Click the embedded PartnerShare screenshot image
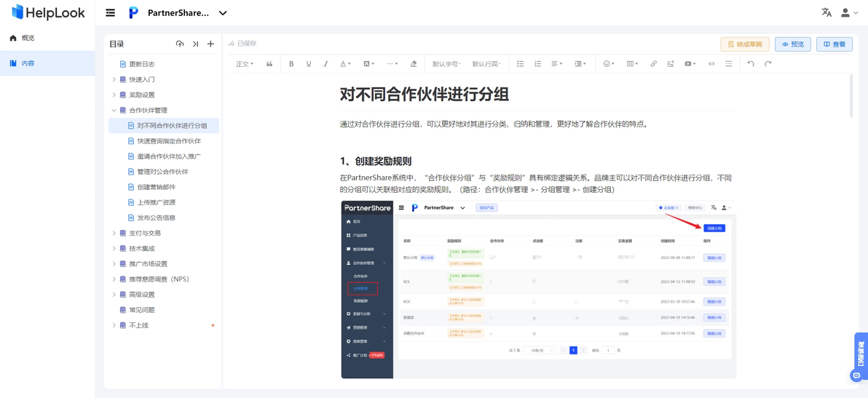 539,290
